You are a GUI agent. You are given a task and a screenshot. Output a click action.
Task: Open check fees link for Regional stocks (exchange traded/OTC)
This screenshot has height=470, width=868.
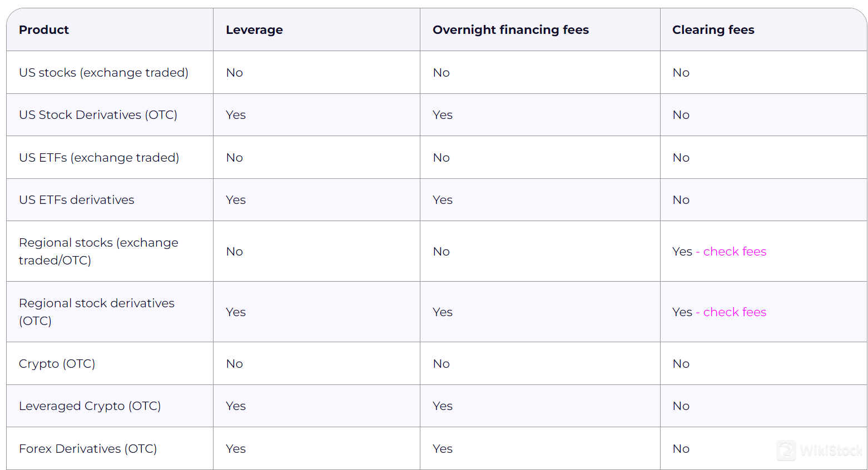(x=735, y=252)
